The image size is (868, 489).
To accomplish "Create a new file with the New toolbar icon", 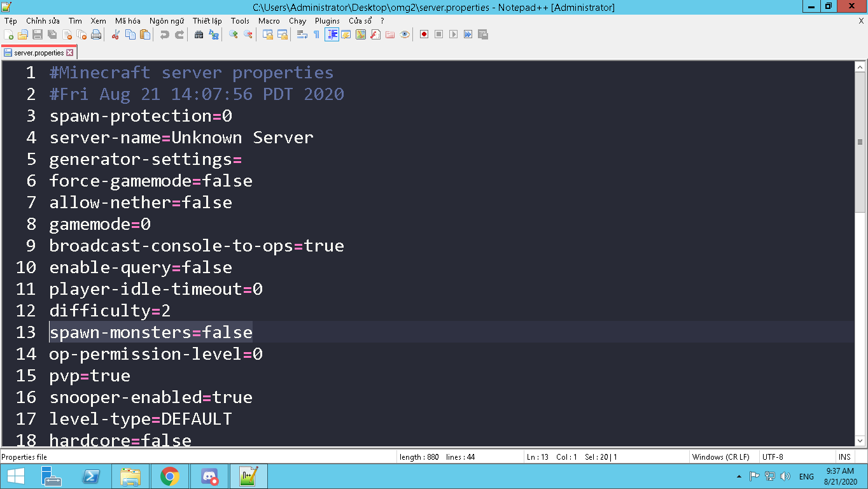I will click(x=9, y=34).
